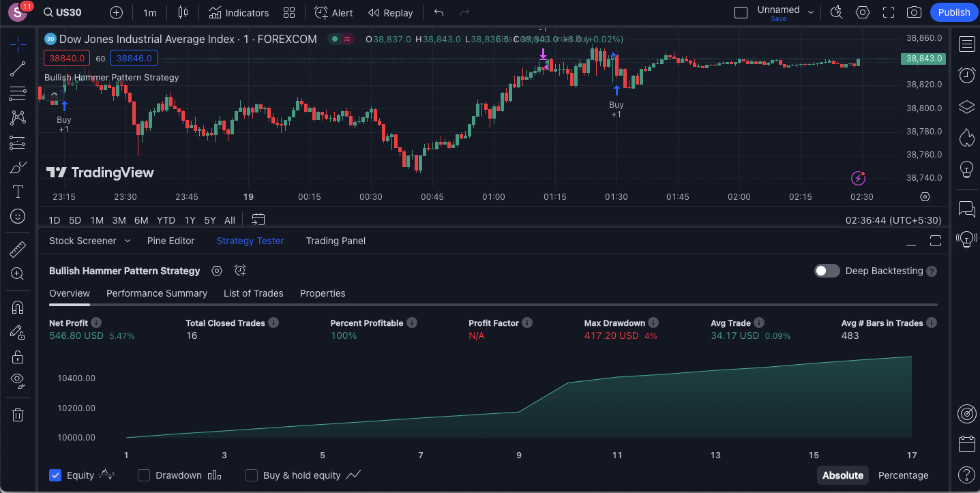Open the alerts clock panel icon
Image resolution: width=980 pixels, height=493 pixels.
966,75
